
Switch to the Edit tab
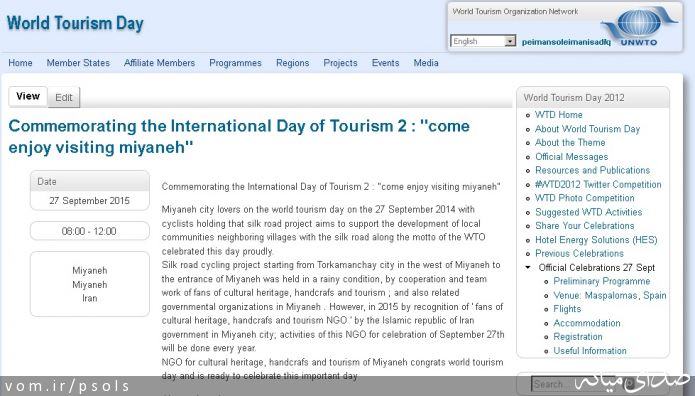click(64, 98)
